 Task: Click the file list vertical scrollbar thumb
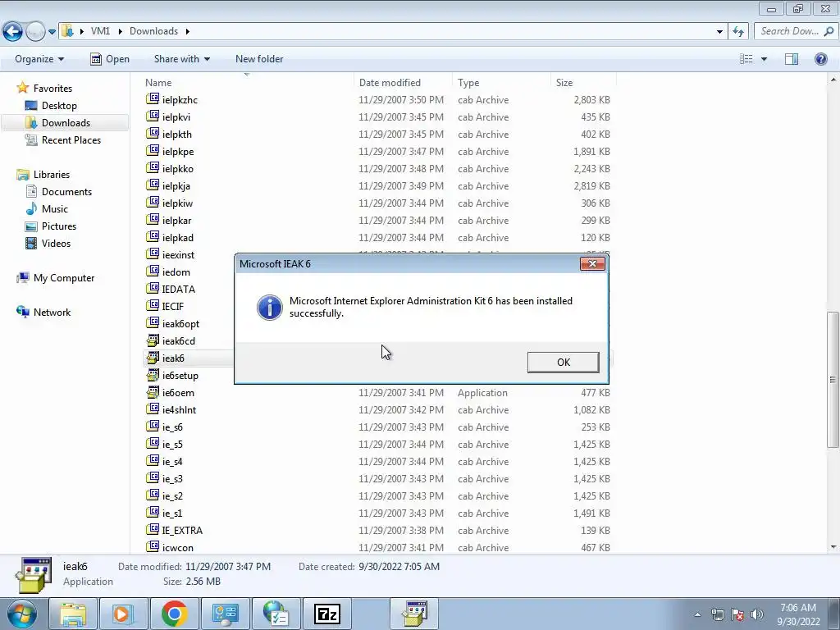833,379
